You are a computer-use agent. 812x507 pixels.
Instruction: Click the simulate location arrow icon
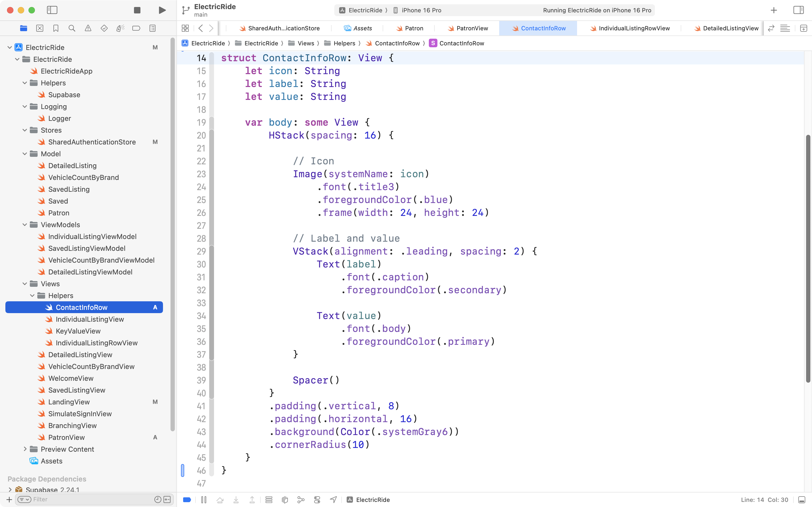click(x=333, y=500)
